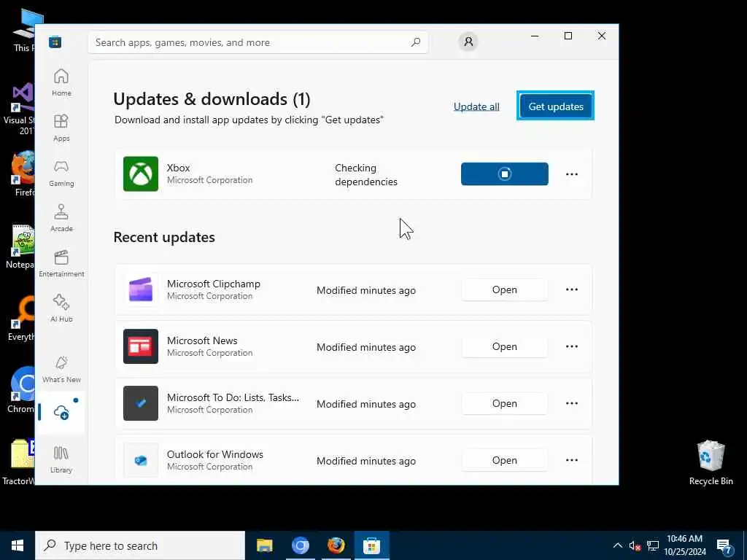Open the AI Hub section
The height and width of the screenshot is (560, 747).
point(61,309)
